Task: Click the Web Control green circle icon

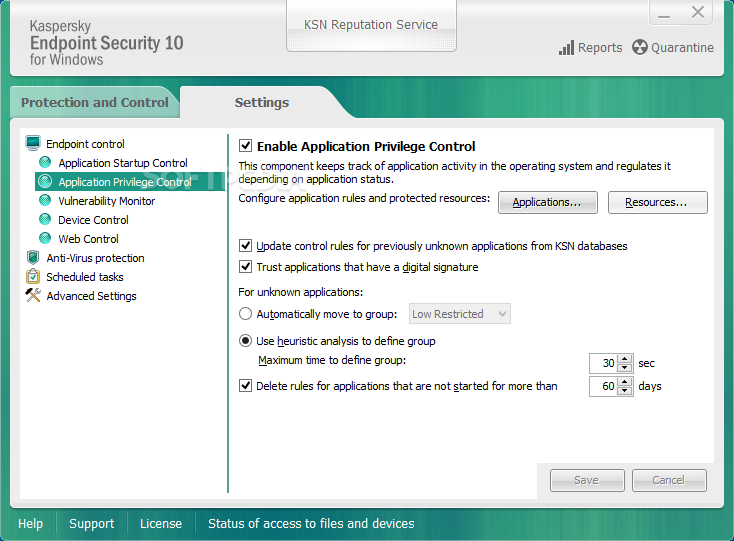Action: [45, 239]
